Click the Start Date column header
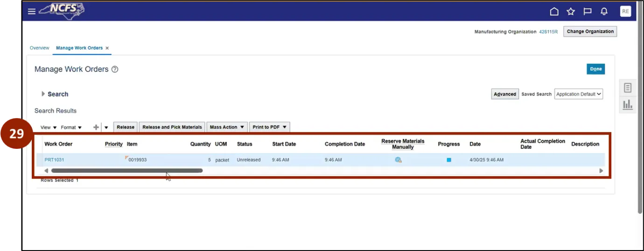The height and width of the screenshot is (251, 644). click(284, 144)
